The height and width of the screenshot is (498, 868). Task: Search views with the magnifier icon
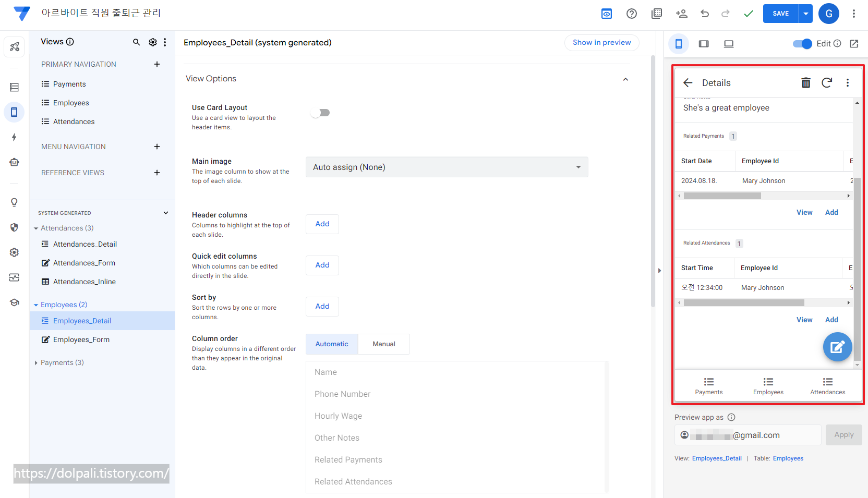coord(136,42)
